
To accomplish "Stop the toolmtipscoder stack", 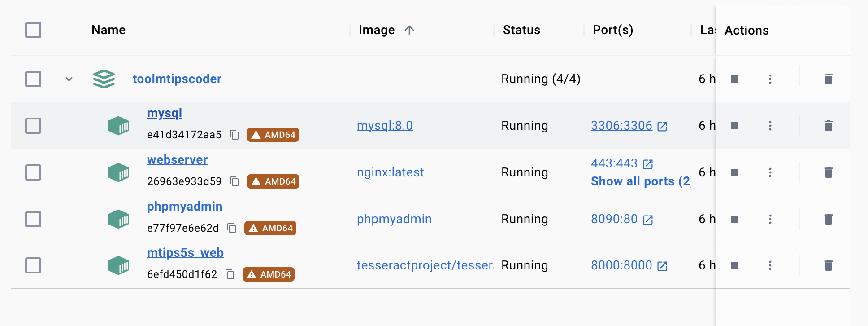I will click(734, 79).
